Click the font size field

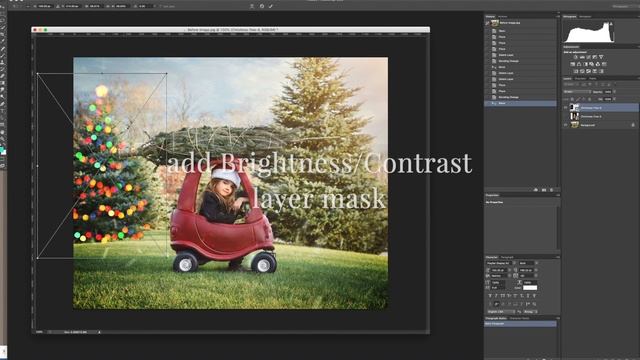click(x=499, y=270)
